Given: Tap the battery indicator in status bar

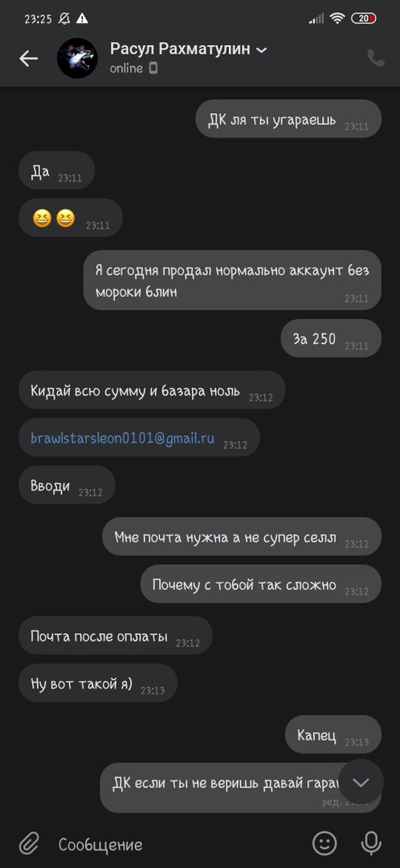Looking at the screenshot, I should click(x=364, y=18).
